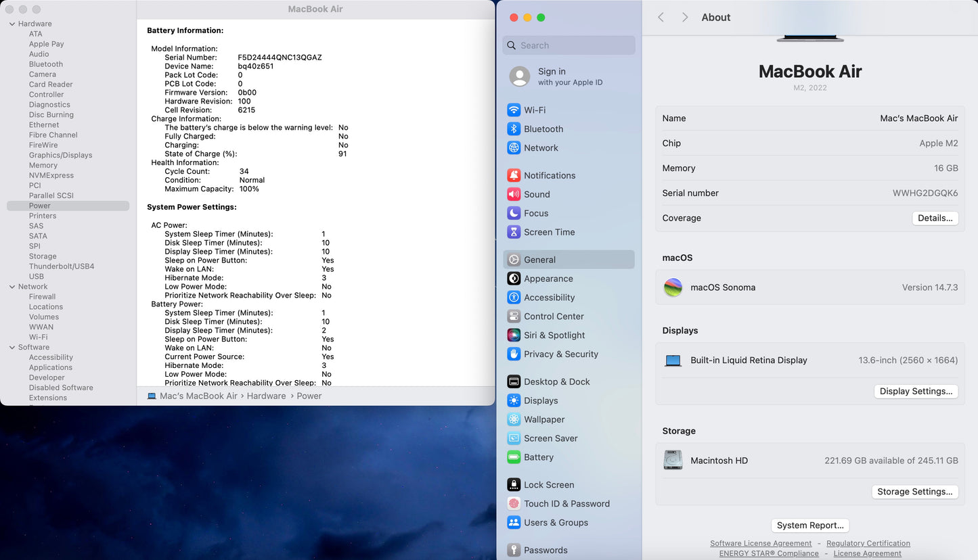Click the Siri & Spotlight icon
This screenshot has width=978, height=560.
tap(514, 335)
